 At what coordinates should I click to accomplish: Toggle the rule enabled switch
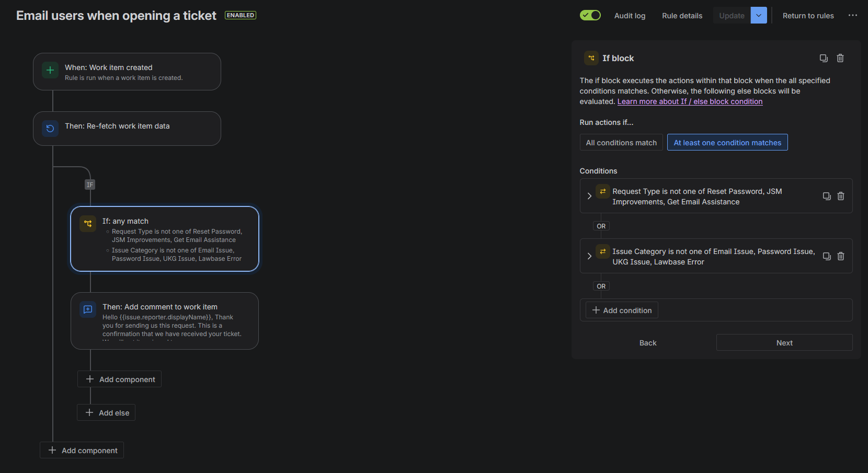pos(590,15)
